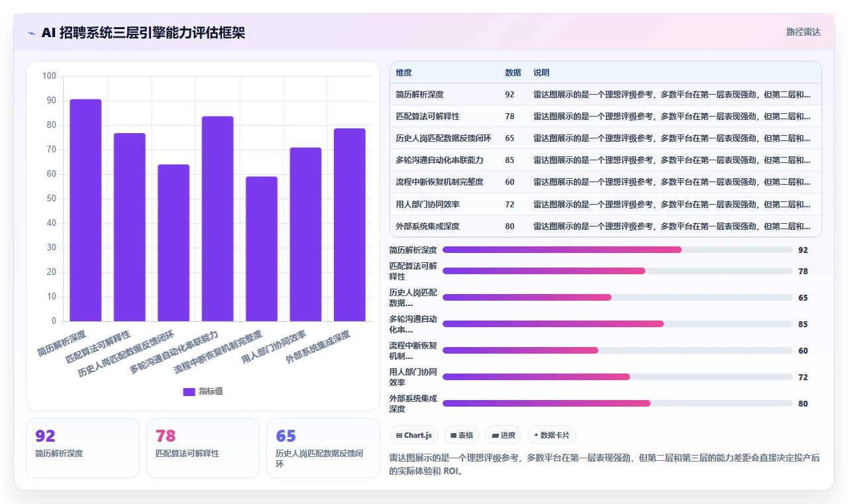Click the 历史人岗匹配数据反馈闭环 bar in the chart
The width and height of the screenshot is (848, 504).
(174, 243)
